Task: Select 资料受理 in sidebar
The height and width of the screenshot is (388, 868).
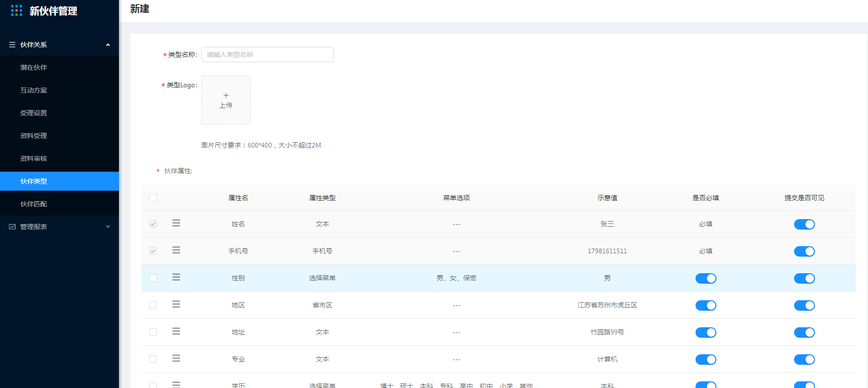Action: [59, 136]
